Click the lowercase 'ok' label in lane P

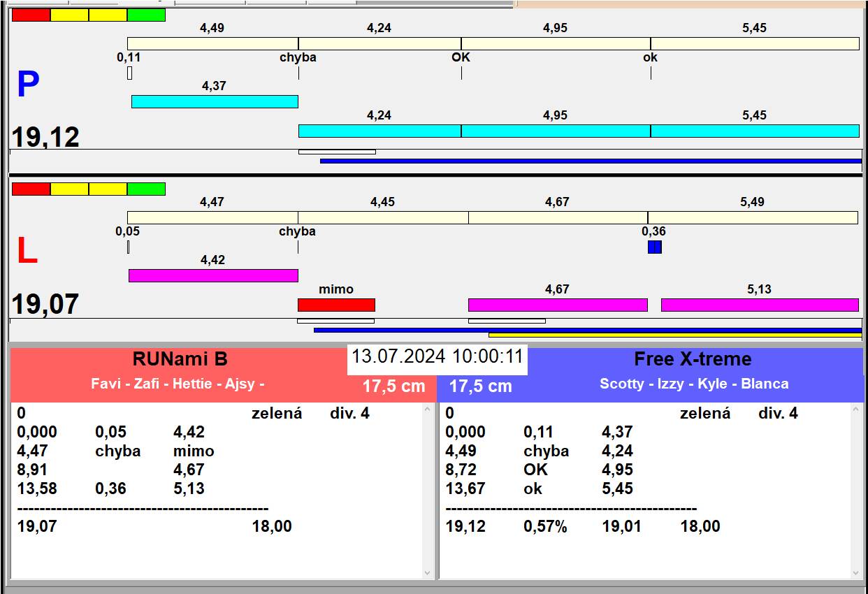(651, 57)
